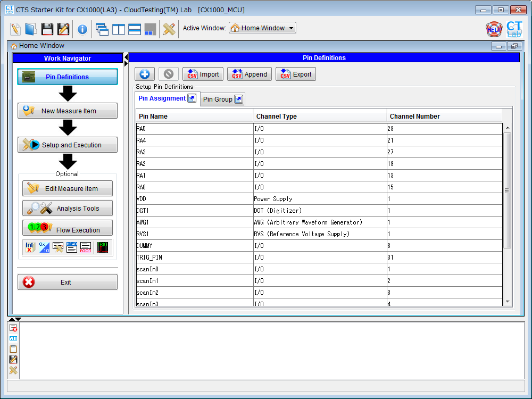Click the TRIG waveform icon
Image resolution: width=532 pixels, height=399 pixels.
103,247
